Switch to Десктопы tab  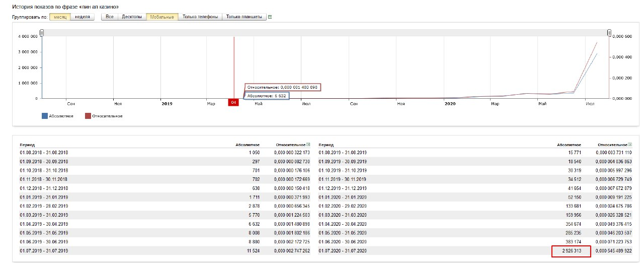(132, 17)
